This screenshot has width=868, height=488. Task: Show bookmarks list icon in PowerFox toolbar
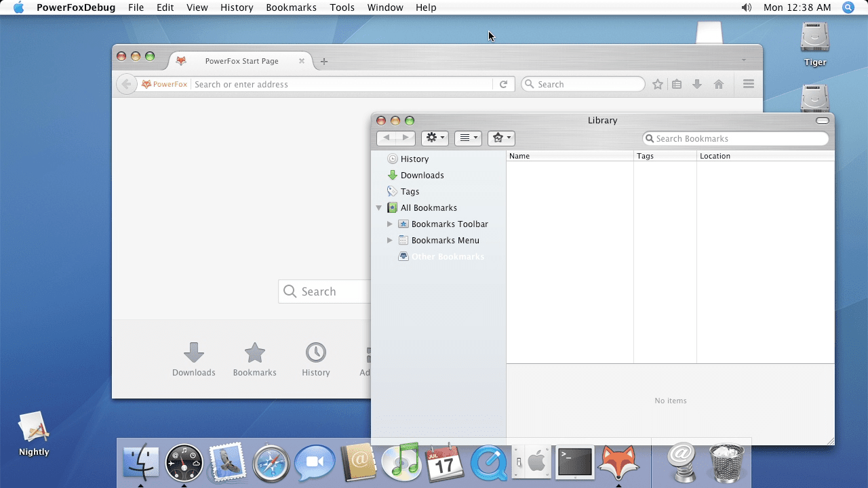click(x=677, y=84)
